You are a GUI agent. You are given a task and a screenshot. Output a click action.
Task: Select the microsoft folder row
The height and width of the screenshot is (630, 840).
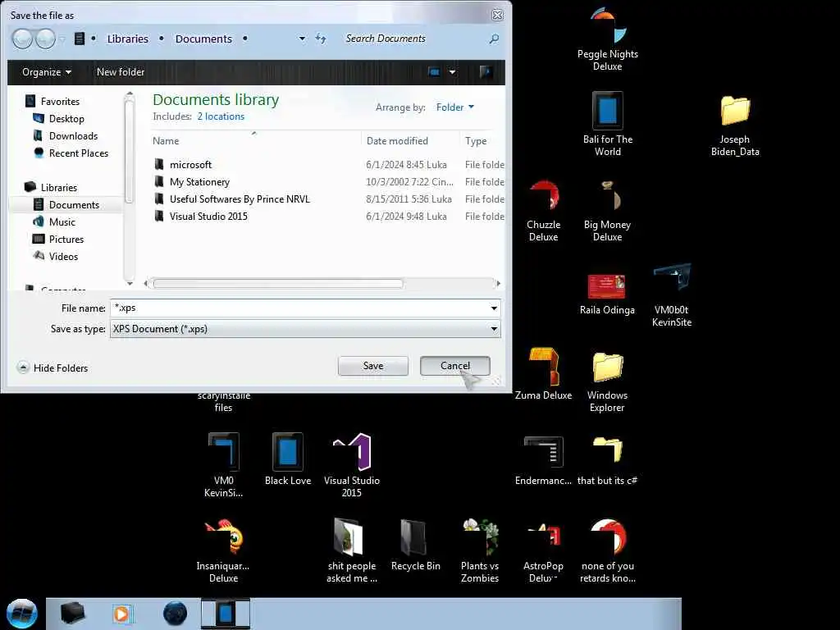(x=328, y=164)
